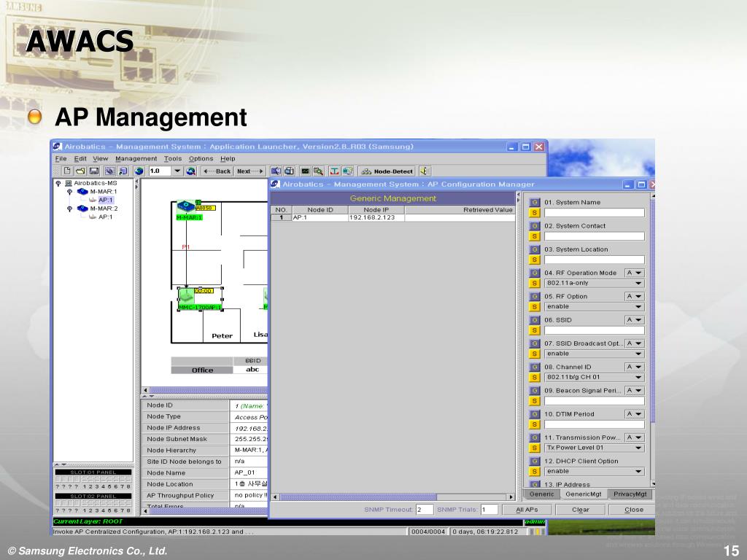Click the Retrieved Value column header

(460, 209)
